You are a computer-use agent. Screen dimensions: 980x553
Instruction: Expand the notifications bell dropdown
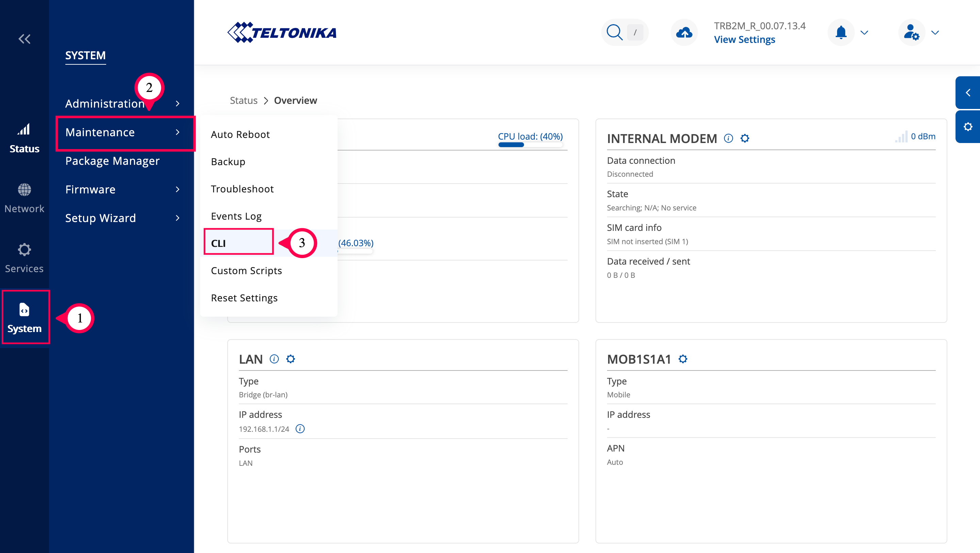(x=841, y=32)
